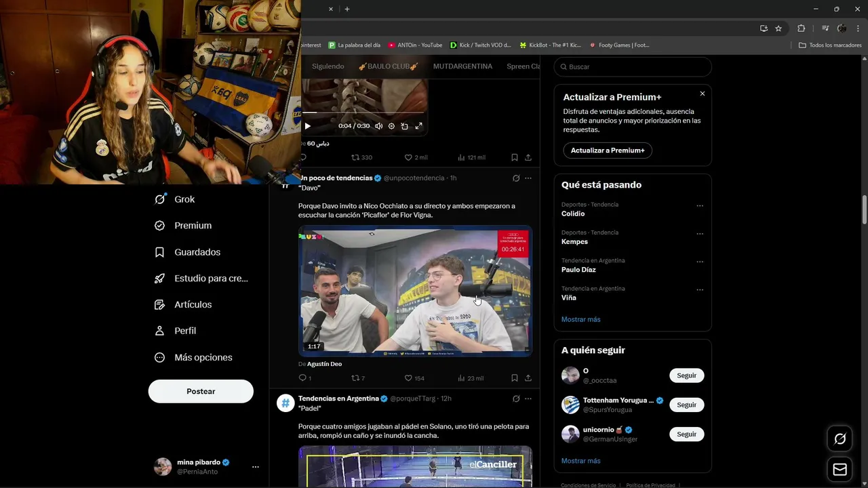The height and width of the screenshot is (488, 868).
Task: Like the Davo tweet with 154 likes
Action: 414,378
